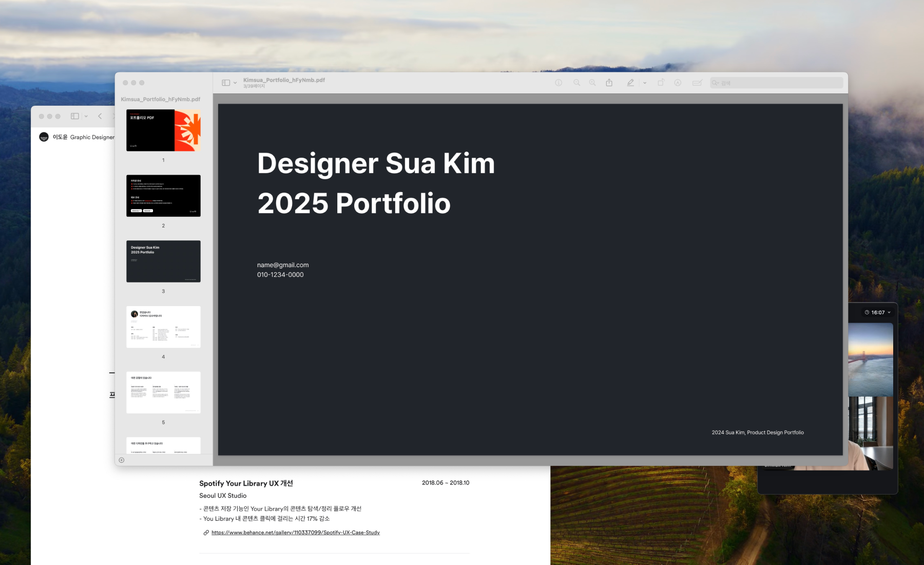Screen dimensions: 924x565
Task: Go back in the background browser window
Action: (x=100, y=116)
